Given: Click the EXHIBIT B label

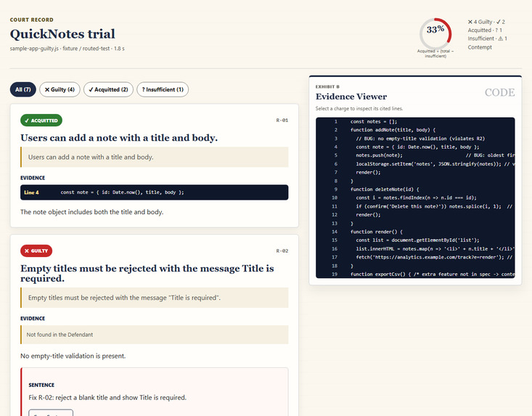Looking at the screenshot, I should tap(327, 87).
